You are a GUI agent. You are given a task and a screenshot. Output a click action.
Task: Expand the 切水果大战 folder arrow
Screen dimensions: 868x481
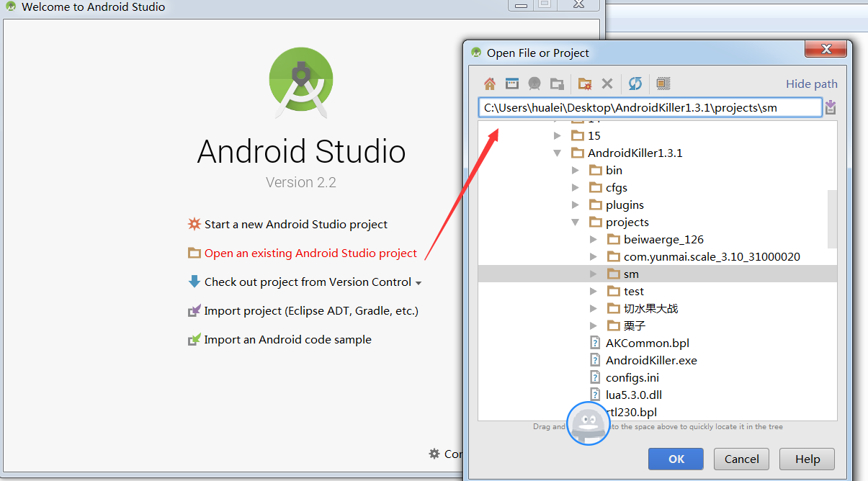point(593,308)
